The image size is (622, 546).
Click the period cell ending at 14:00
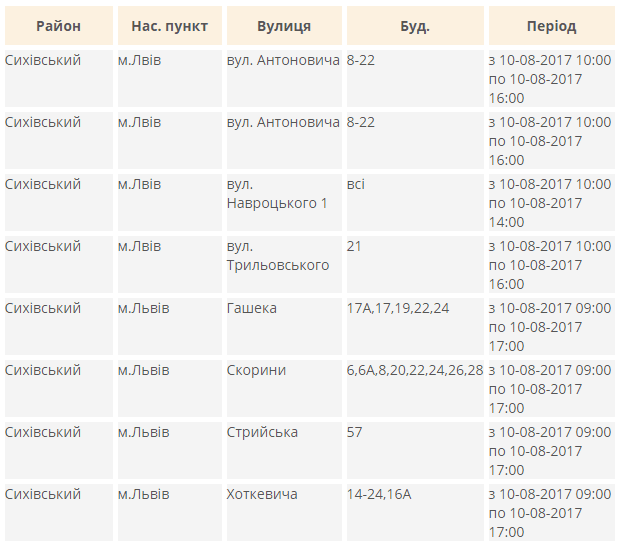coord(549,203)
